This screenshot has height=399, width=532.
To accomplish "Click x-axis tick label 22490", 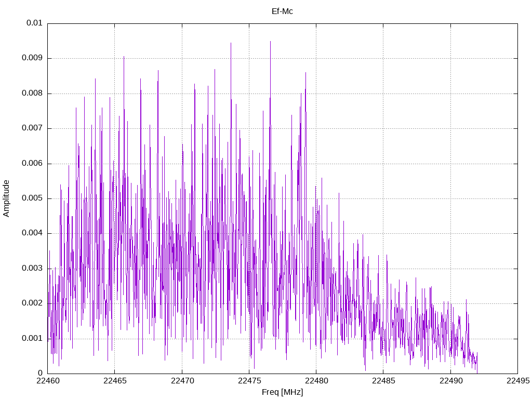I will coord(451,381).
